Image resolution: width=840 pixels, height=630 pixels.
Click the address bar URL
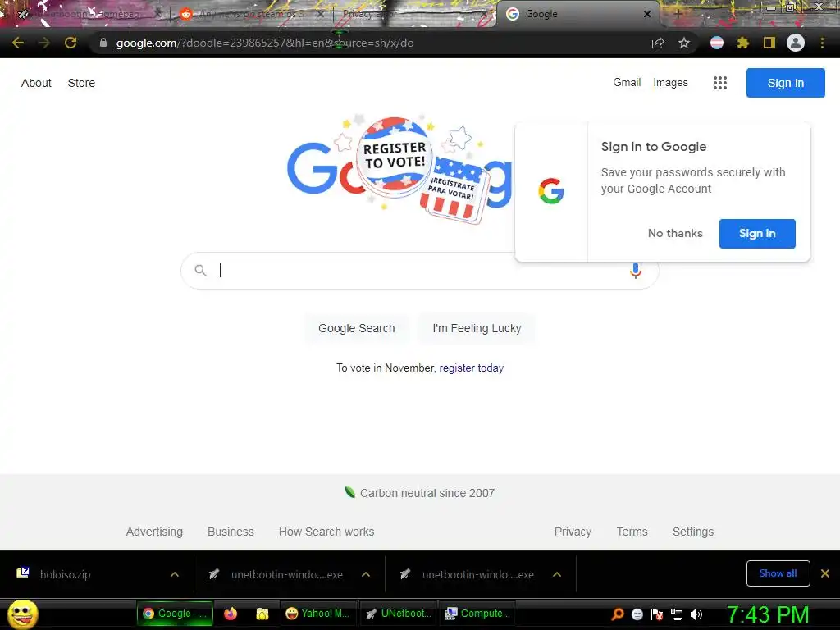tap(265, 43)
